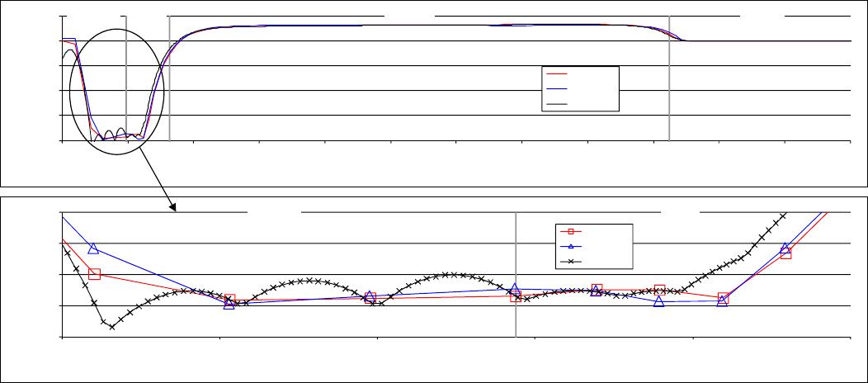Click the lowest point of the black x series
This screenshot has height=383, width=868.
(x=111, y=327)
